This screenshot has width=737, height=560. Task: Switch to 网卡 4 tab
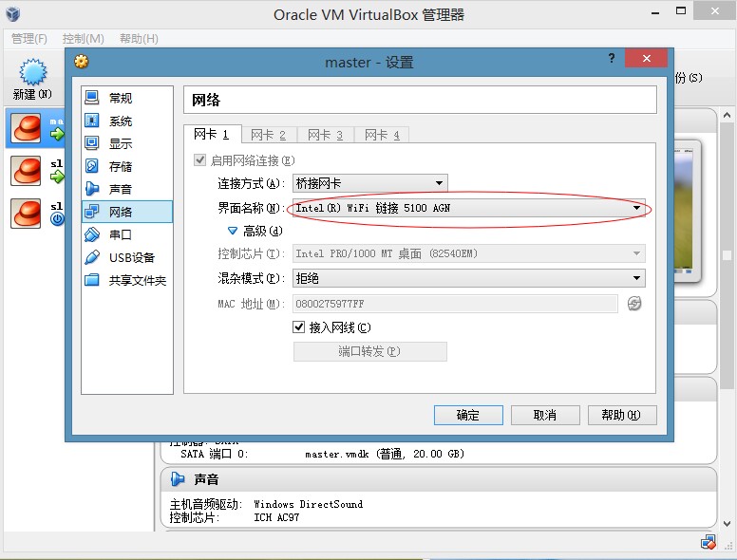click(382, 136)
